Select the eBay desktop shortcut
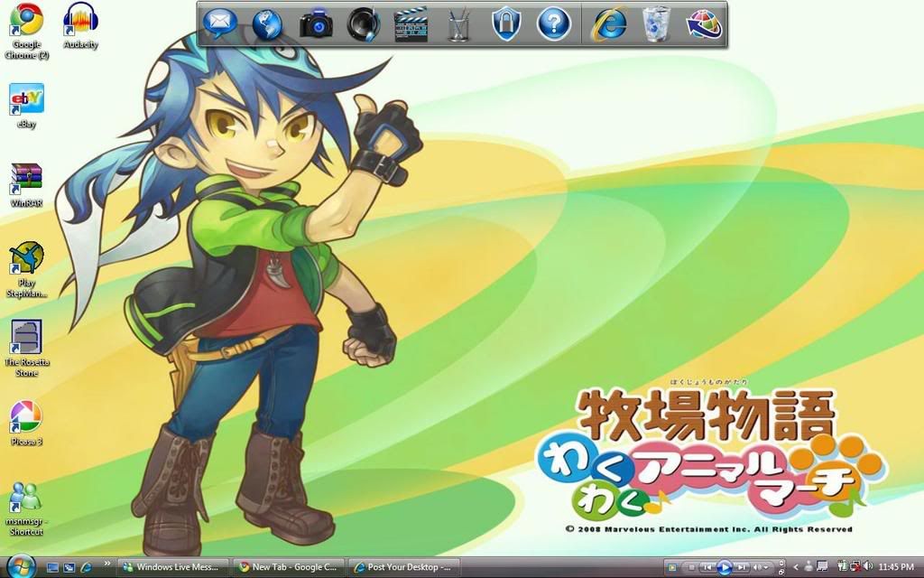 tap(26, 107)
